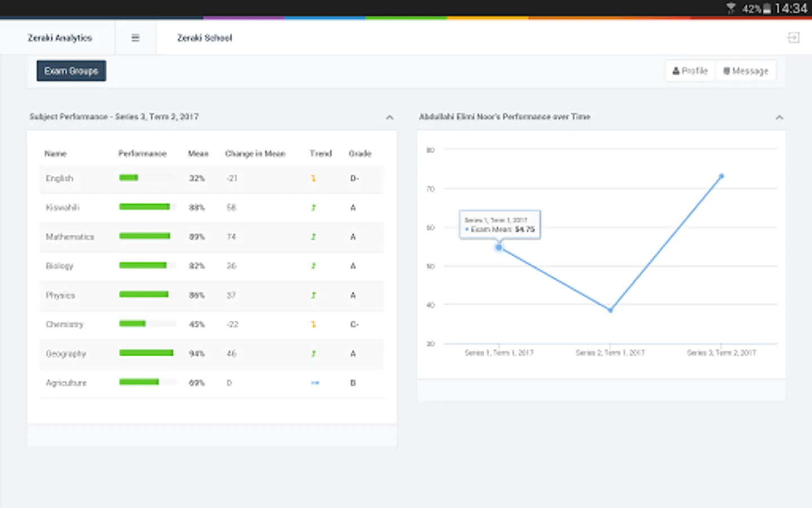Image resolution: width=812 pixels, height=508 pixels.
Task: Open the Exam Groups button
Action: tap(71, 71)
